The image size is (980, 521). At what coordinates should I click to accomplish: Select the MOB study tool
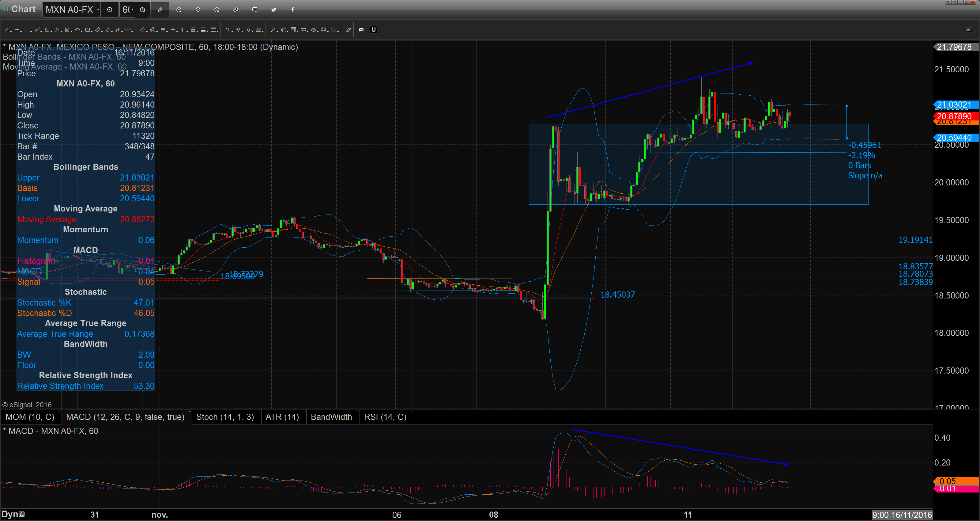[x=303, y=30]
